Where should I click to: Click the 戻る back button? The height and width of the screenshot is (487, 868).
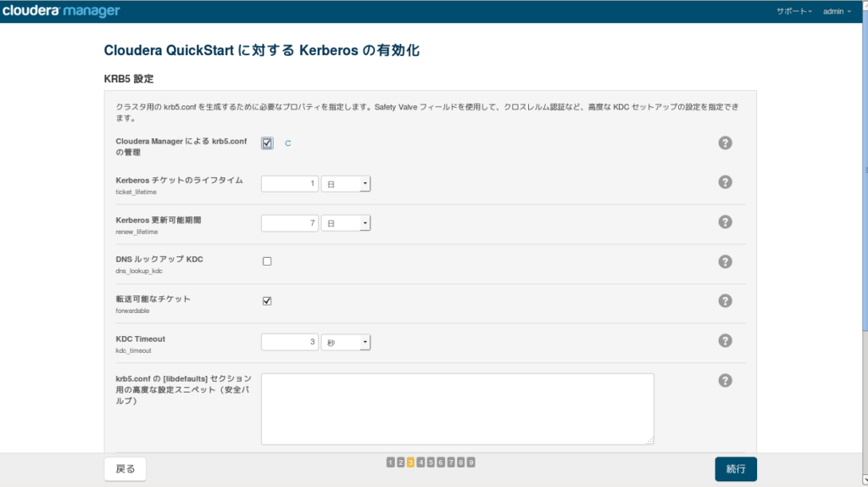(x=125, y=468)
